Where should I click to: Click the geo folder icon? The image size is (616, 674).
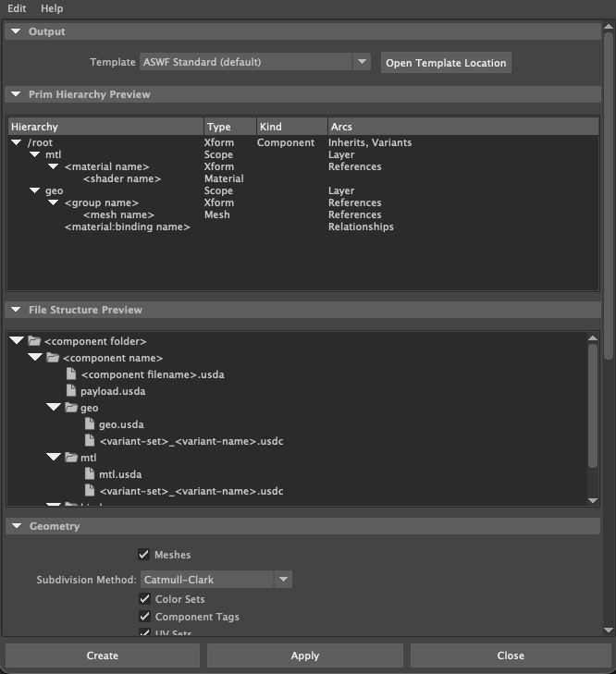pyautogui.click(x=71, y=408)
